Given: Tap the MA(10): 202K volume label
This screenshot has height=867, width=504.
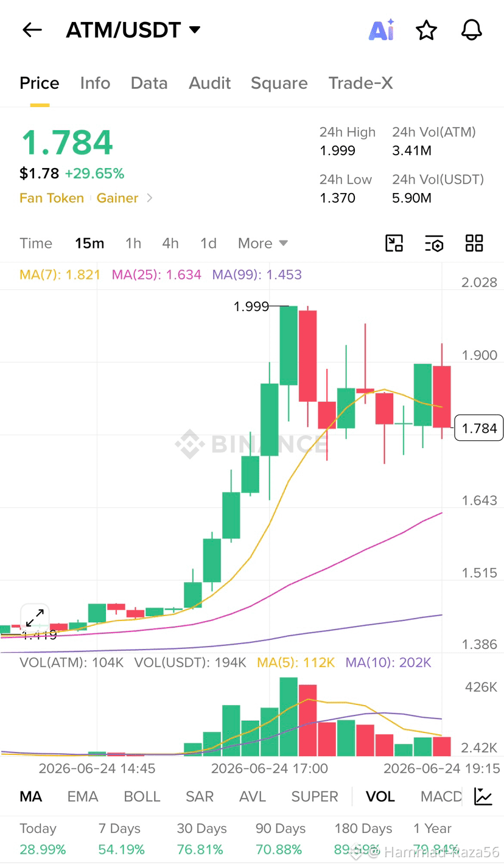Looking at the screenshot, I should click(x=388, y=662).
